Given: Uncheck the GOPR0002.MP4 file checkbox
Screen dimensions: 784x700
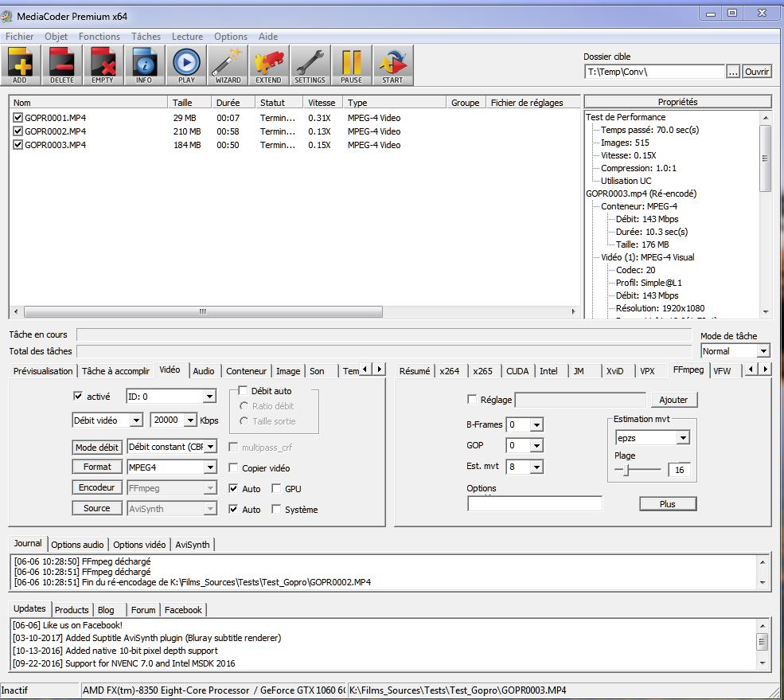Looking at the screenshot, I should point(18,131).
